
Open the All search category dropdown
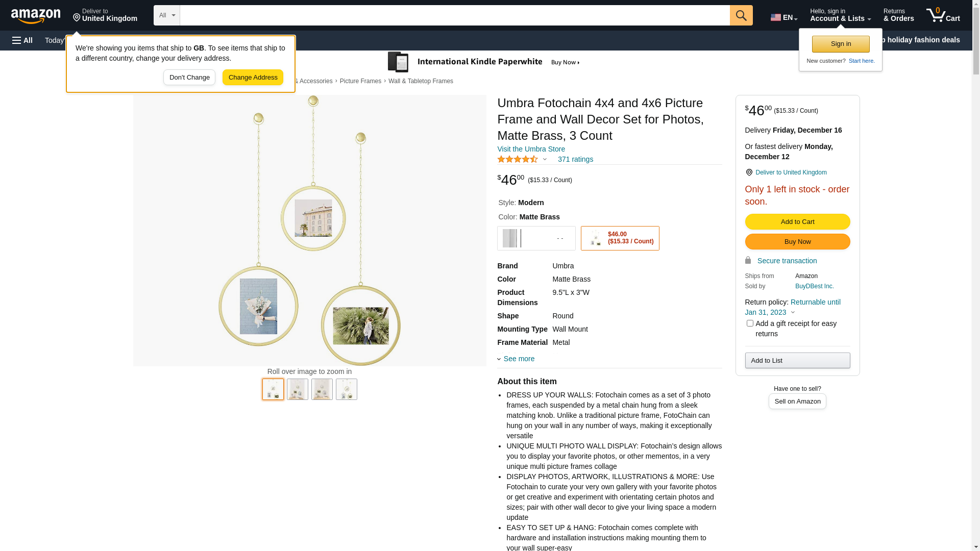(x=167, y=15)
